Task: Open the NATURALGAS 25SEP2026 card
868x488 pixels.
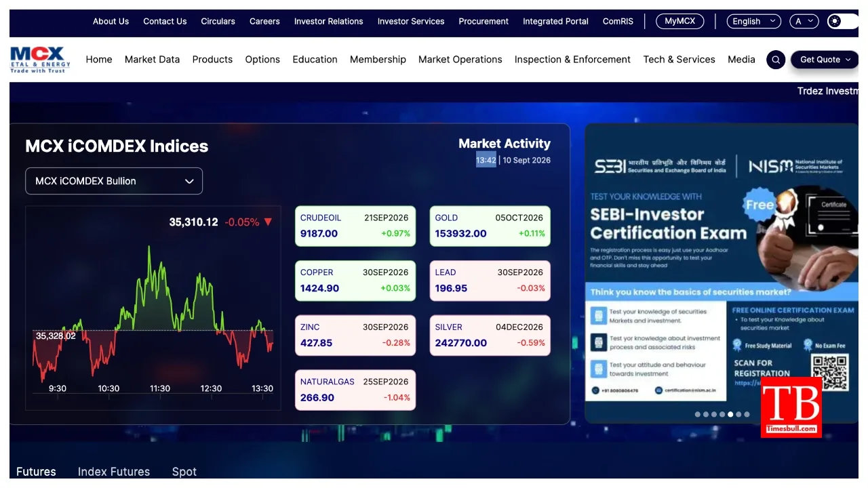Action: [x=355, y=390]
